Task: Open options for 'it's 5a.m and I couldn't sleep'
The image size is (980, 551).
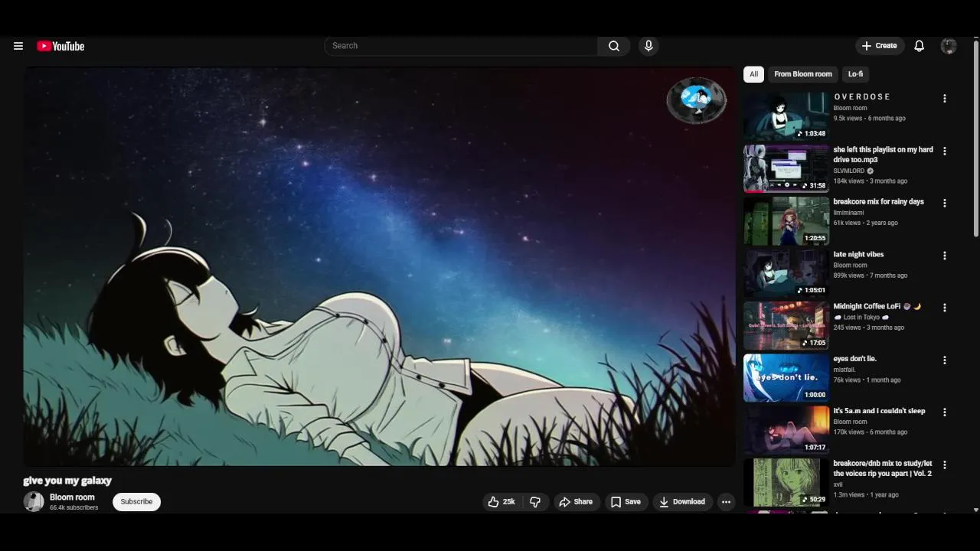Action: (945, 412)
